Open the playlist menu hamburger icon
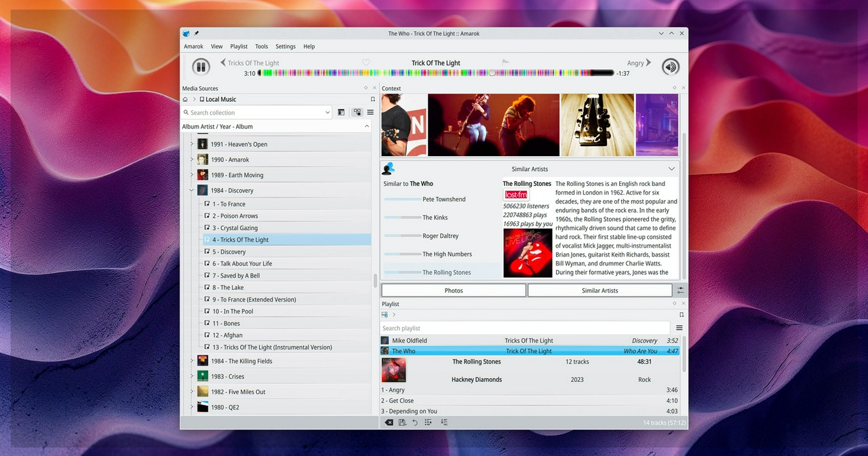Viewport: 868px width, 456px height. (679, 328)
